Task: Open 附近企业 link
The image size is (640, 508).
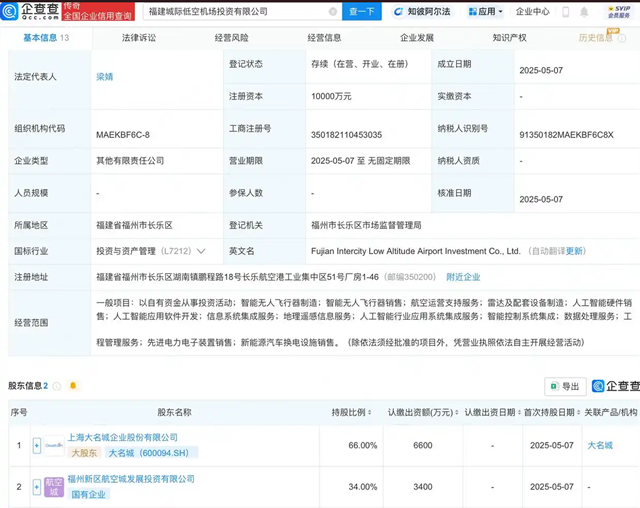Action: [x=463, y=277]
